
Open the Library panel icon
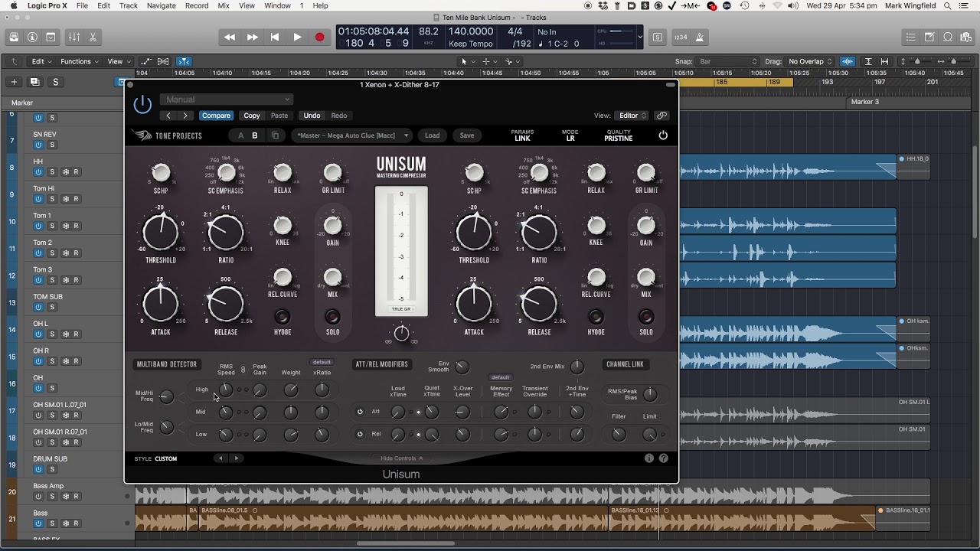click(14, 37)
